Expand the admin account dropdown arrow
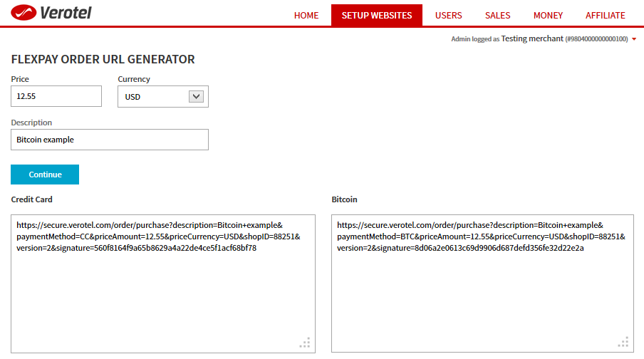The width and height of the screenshot is (644, 359). click(x=634, y=39)
